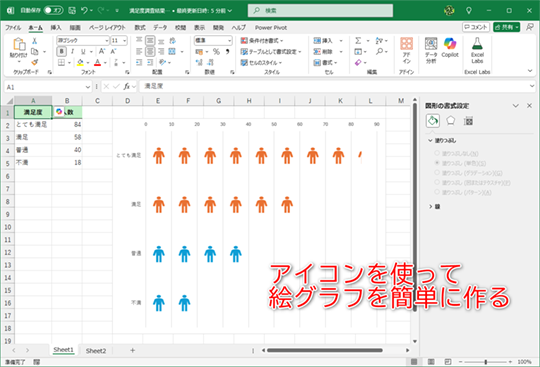Screen dimensions: 540x367
Task: Open Copilot from the ribbon
Action: 450,48
